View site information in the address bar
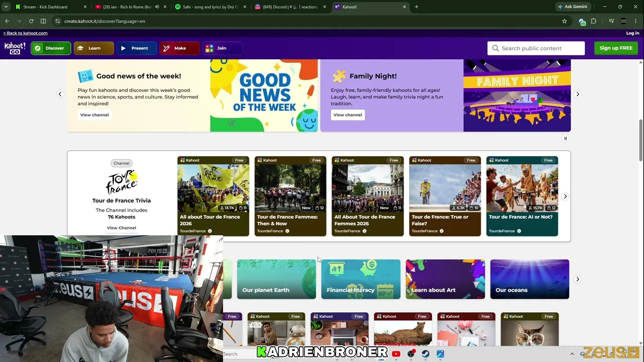This screenshot has width=644, height=362. 57,21
